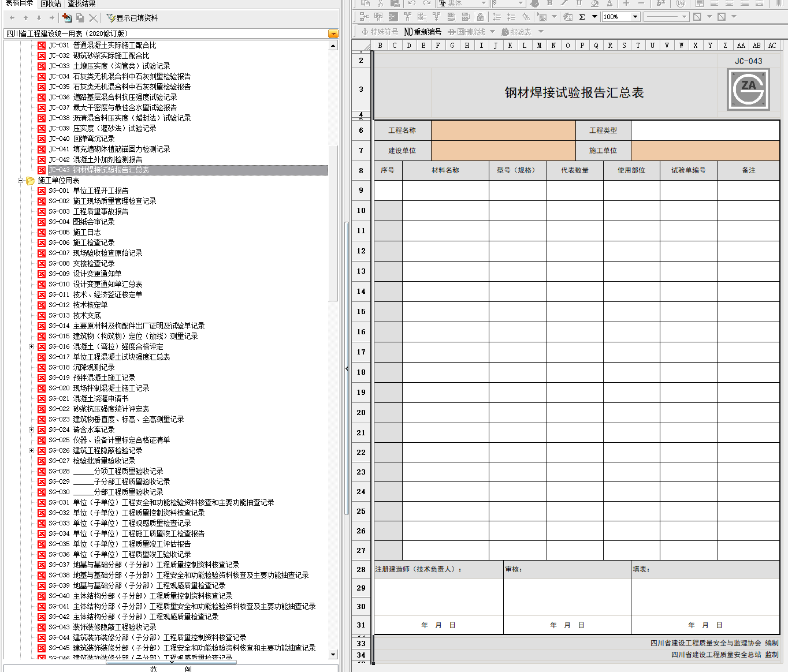Click the move-down arrow in catalog toolbar

[x=39, y=18]
